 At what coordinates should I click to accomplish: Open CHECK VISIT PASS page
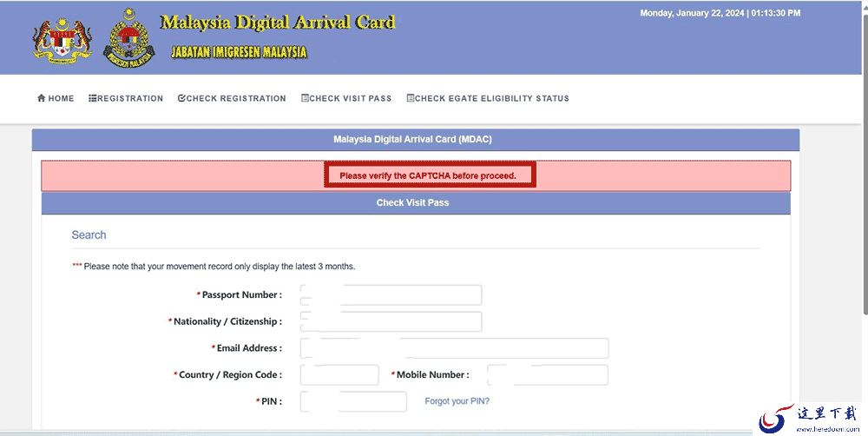(x=346, y=98)
